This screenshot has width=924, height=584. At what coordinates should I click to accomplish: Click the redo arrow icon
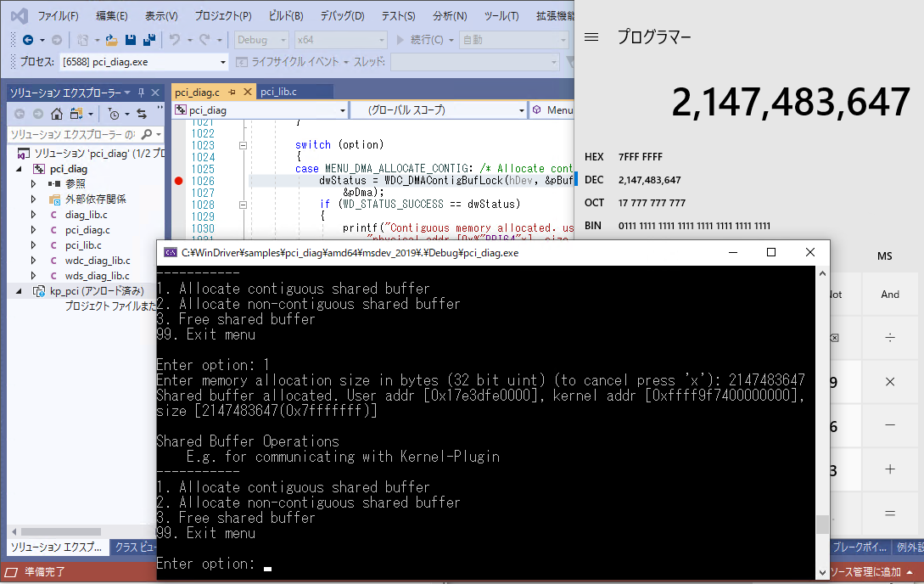(204, 40)
